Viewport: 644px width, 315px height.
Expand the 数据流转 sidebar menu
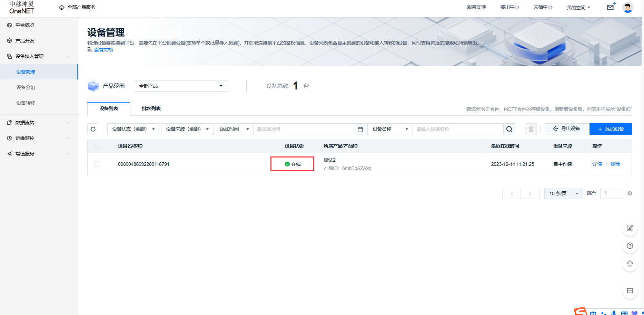coord(39,123)
